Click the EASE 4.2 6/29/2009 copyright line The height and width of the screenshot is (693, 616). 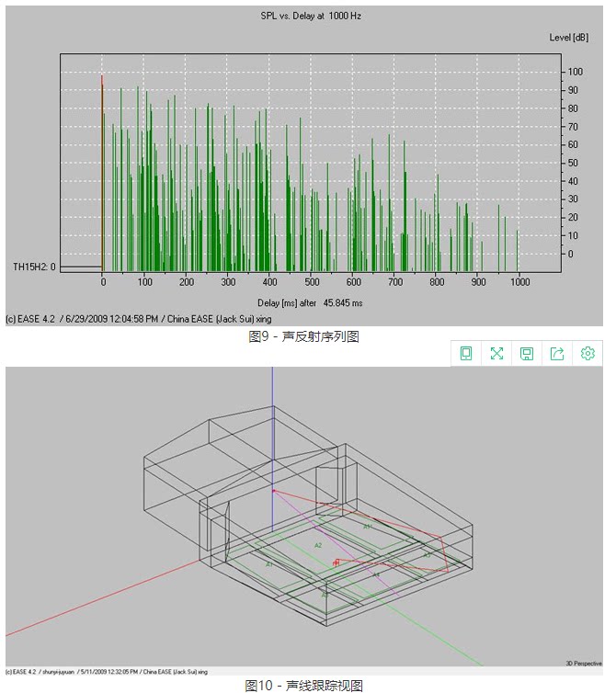click(139, 319)
